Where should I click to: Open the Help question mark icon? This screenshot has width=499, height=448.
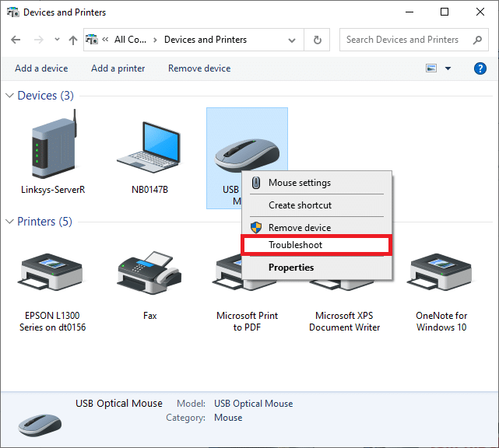coord(480,68)
